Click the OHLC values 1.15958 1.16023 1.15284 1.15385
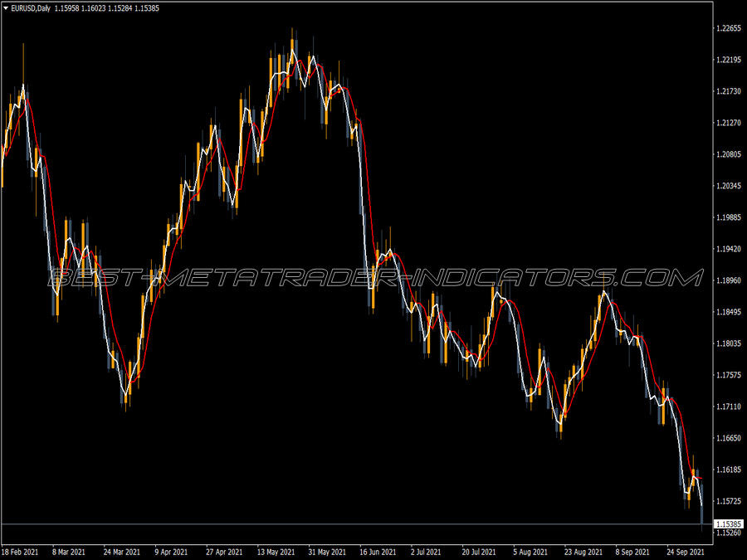747x560 pixels. [x=107, y=8]
